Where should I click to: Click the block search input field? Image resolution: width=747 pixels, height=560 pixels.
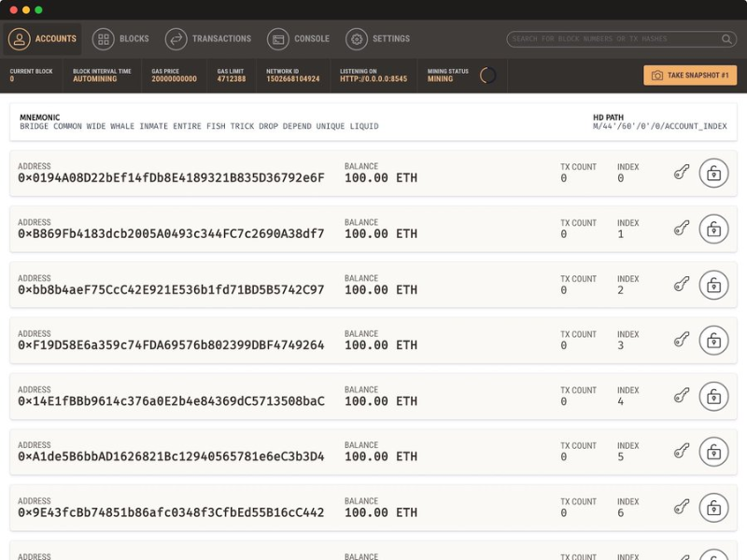[607, 39]
